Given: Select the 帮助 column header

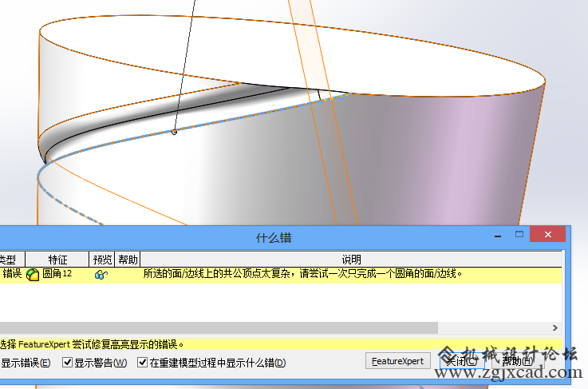Looking at the screenshot, I should [128, 260].
